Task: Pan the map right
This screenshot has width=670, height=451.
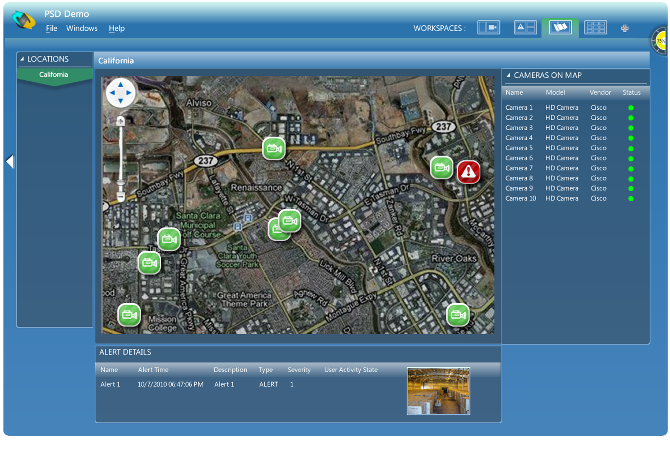Action: [x=129, y=93]
